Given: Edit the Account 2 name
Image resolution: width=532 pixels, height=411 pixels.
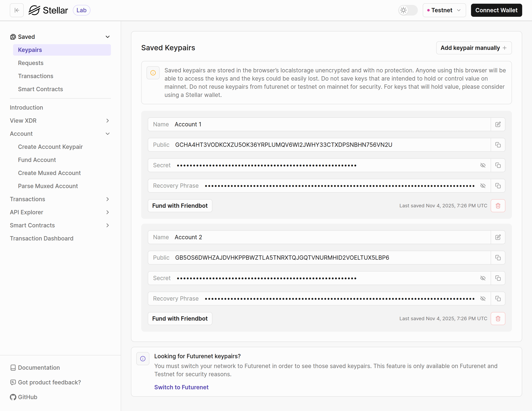Looking at the screenshot, I should coord(498,237).
